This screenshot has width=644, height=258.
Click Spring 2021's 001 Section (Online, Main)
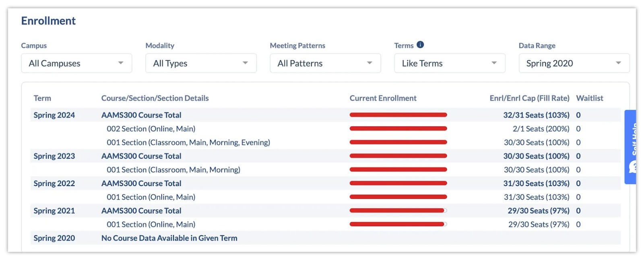tap(151, 224)
